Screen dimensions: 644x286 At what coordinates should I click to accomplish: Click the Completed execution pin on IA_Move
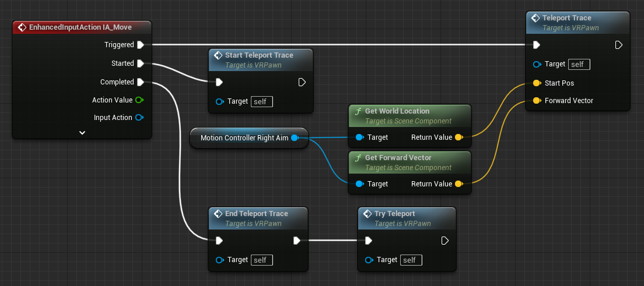(141, 82)
